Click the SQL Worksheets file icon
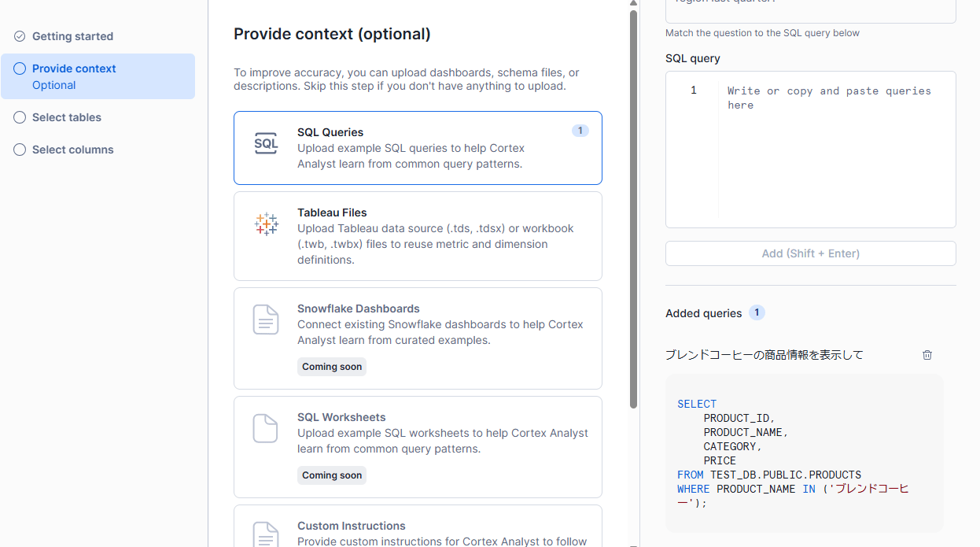The image size is (980, 547). tap(266, 429)
